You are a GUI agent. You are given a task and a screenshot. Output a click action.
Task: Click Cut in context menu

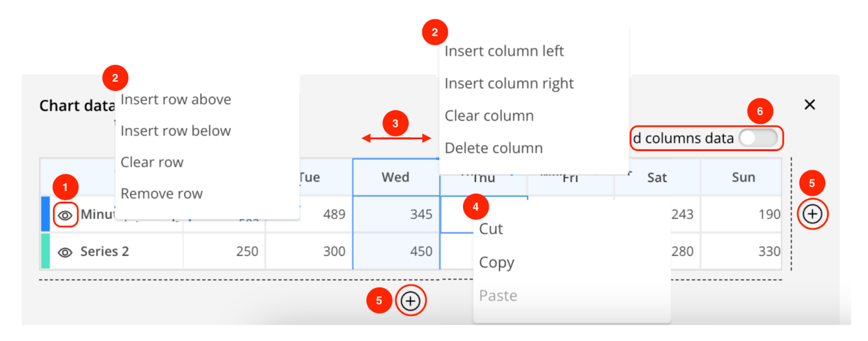pos(491,229)
